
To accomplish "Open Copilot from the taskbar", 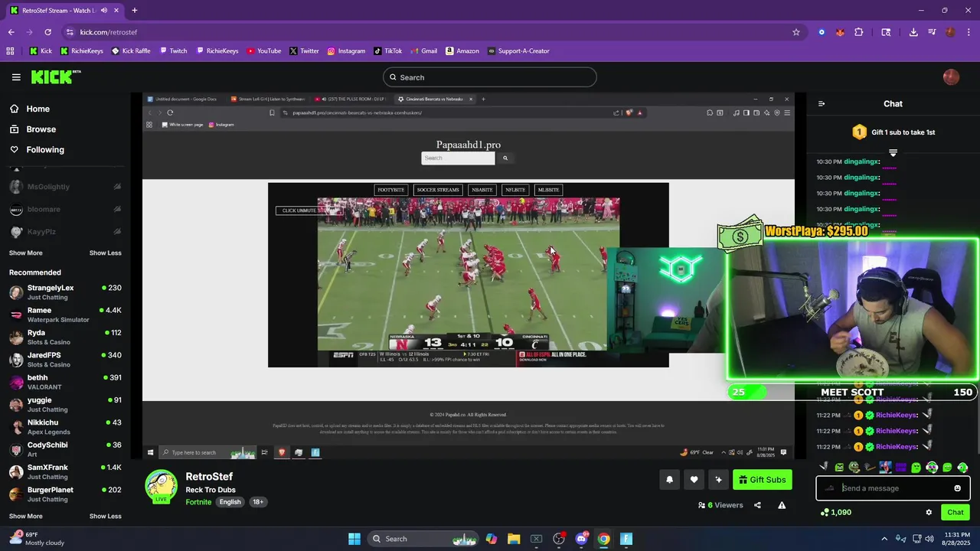I will pos(492,539).
